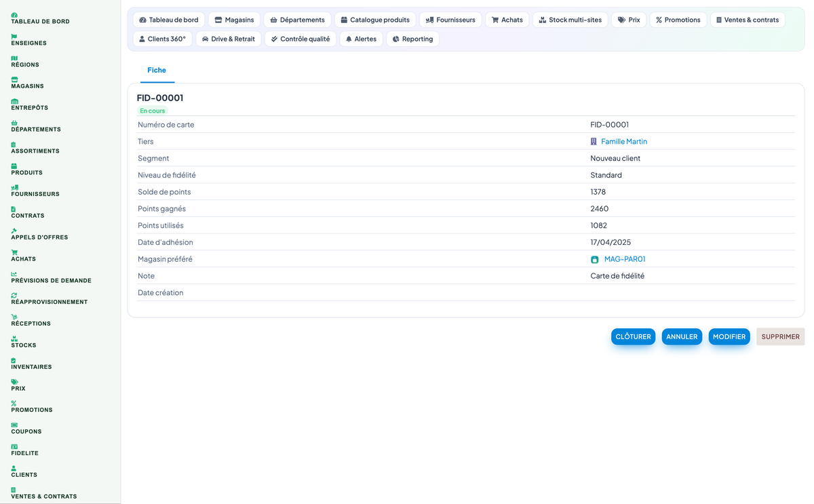Click the Inventaires clipboard icon in sidebar
Viewport: 814px width, 504px height.
click(x=14, y=360)
